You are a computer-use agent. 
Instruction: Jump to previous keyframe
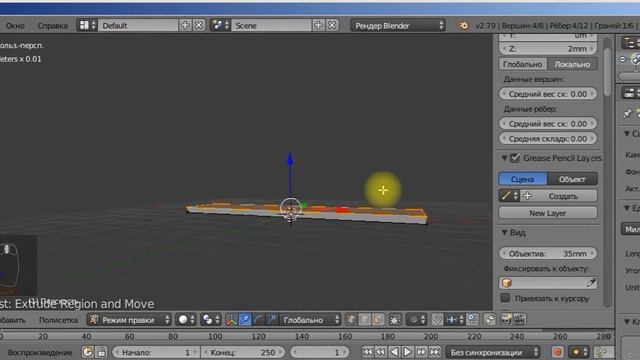coord(381,352)
